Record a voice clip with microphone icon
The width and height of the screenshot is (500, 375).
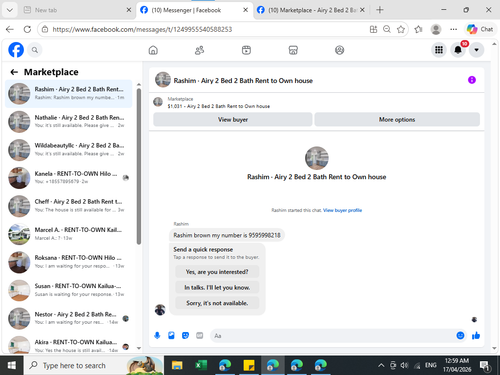157,335
